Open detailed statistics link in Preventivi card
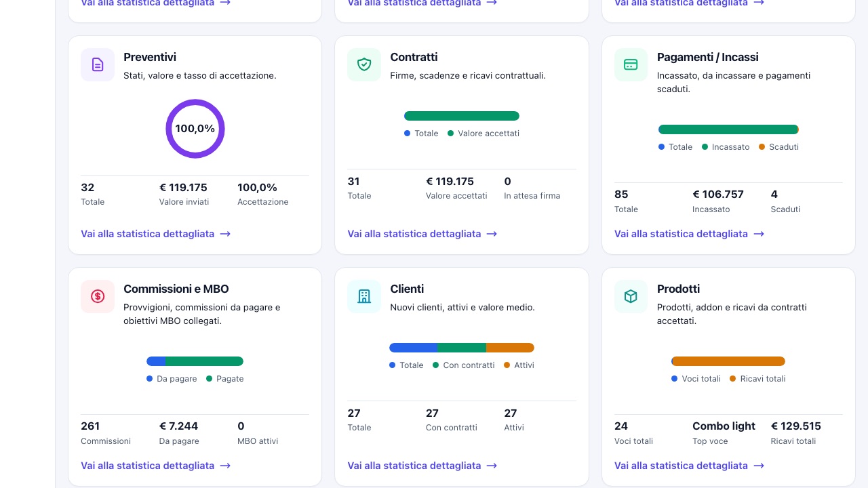The image size is (868, 488). tap(156, 234)
